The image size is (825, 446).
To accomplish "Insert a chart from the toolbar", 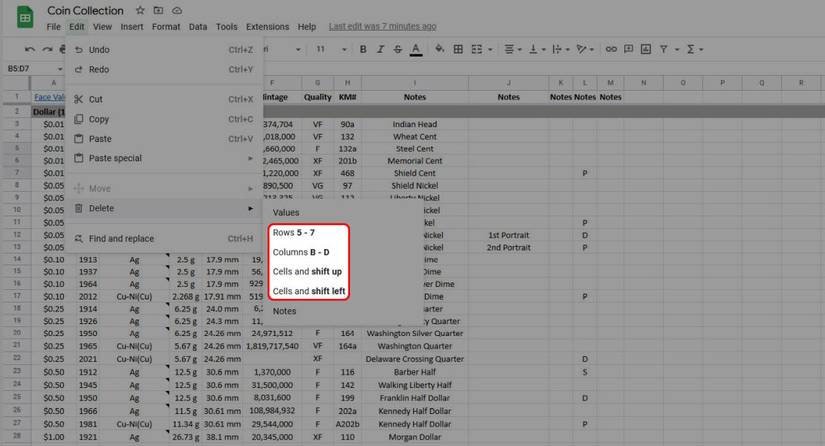I will click(x=646, y=49).
